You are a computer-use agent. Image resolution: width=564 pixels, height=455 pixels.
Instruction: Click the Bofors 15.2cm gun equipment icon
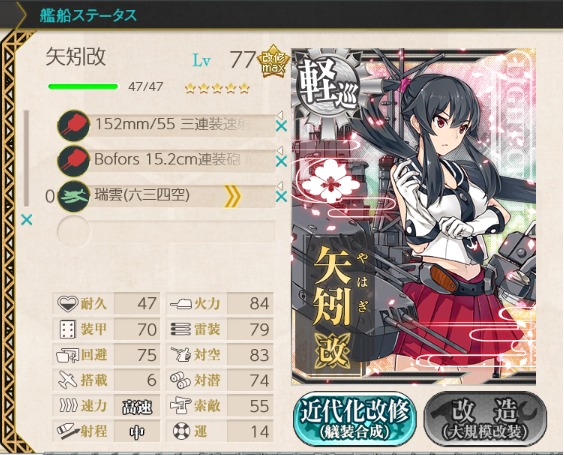pos(73,160)
